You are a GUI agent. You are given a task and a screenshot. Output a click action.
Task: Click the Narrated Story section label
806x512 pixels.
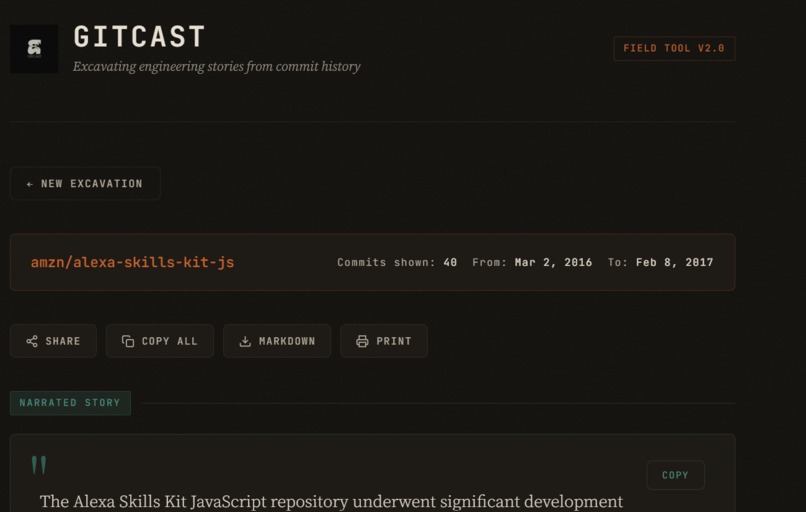pyautogui.click(x=70, y=403)
